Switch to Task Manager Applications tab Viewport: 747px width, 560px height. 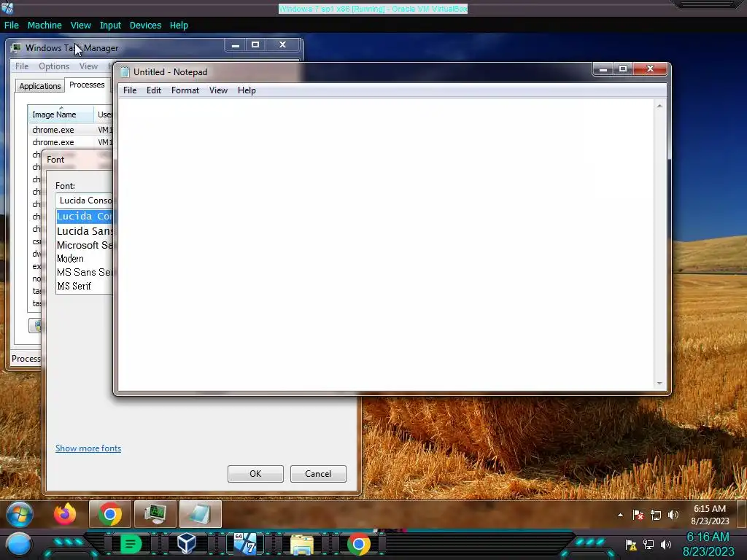[x=40, y=86]
